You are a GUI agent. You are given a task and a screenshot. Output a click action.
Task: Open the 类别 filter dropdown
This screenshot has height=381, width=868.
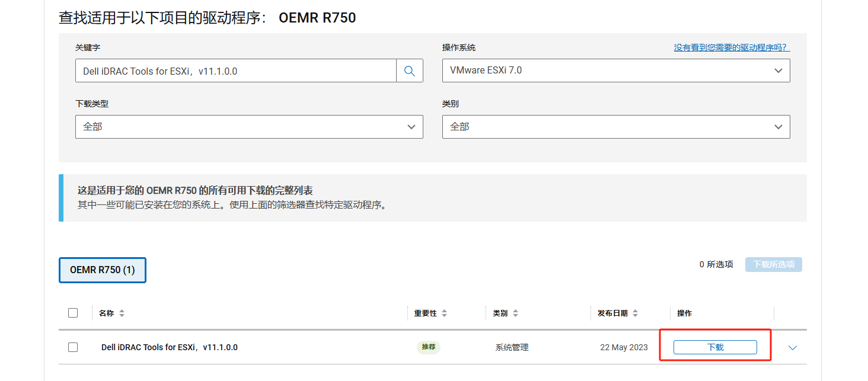tap(616, 127)
